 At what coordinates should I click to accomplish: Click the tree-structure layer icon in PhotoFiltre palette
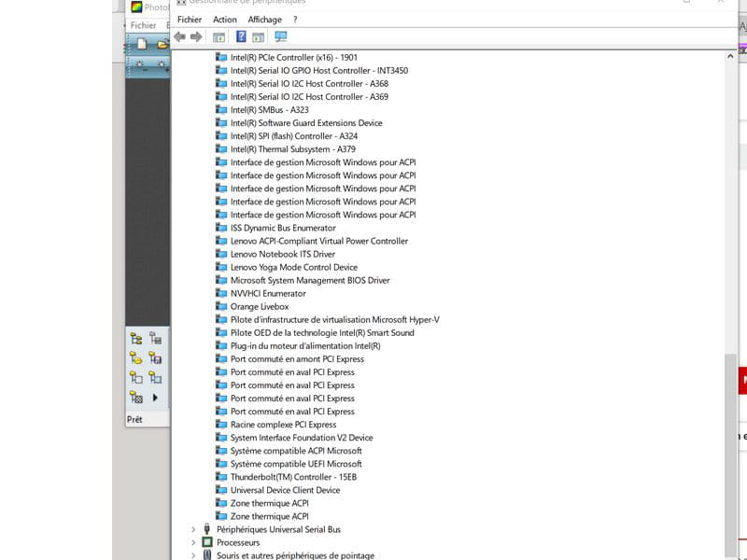click(136, 339)
